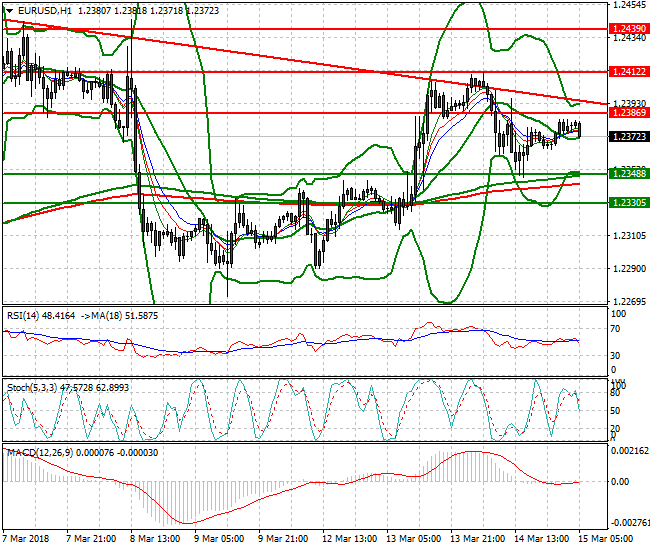Viewport: 650px width, 550px height.
Task: Click the 1.22900 price scale value
Action: click(x=629, y=269)
